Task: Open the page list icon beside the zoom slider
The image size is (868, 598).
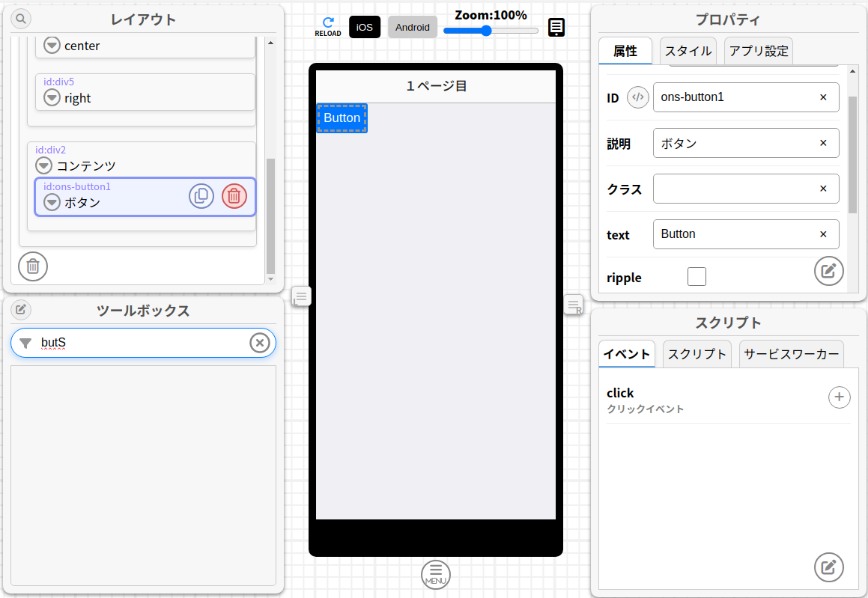Action: pos(556,27)
